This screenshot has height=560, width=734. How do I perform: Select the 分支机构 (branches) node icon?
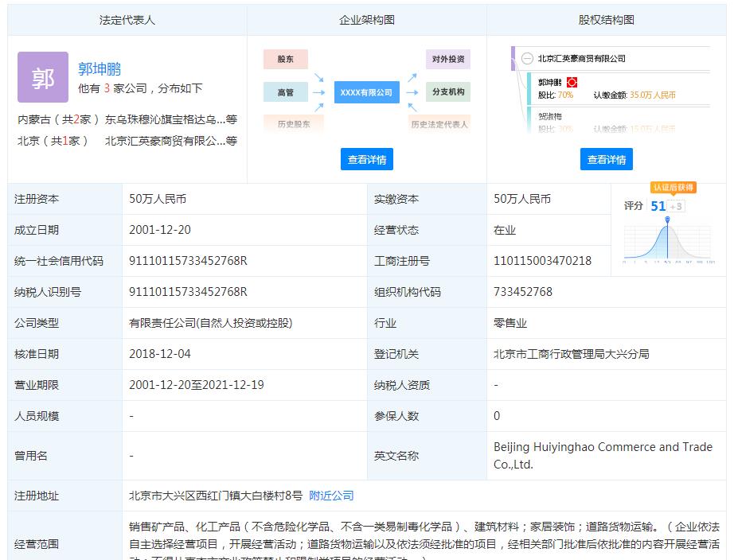point(447,91)
